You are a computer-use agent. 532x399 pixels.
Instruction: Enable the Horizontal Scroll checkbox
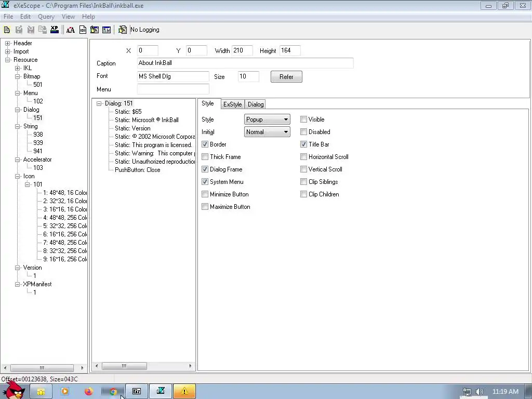tap(303, 157)
